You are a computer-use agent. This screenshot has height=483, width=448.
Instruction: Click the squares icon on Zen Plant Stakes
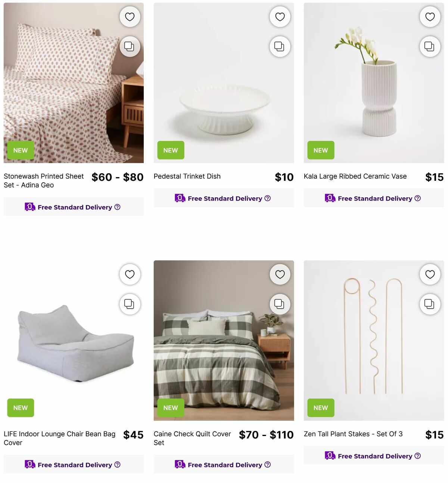(430, 304)
